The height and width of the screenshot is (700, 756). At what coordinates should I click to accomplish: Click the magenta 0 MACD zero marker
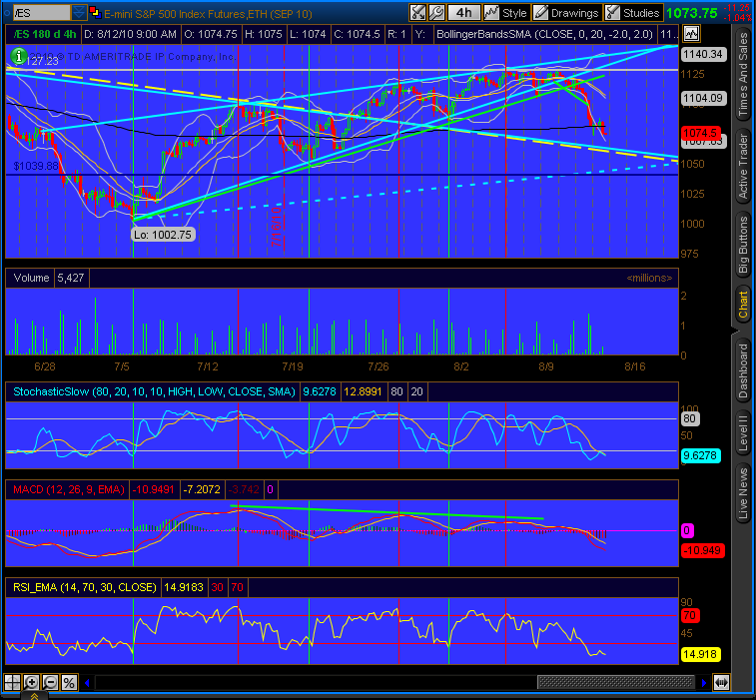[687, 531]
